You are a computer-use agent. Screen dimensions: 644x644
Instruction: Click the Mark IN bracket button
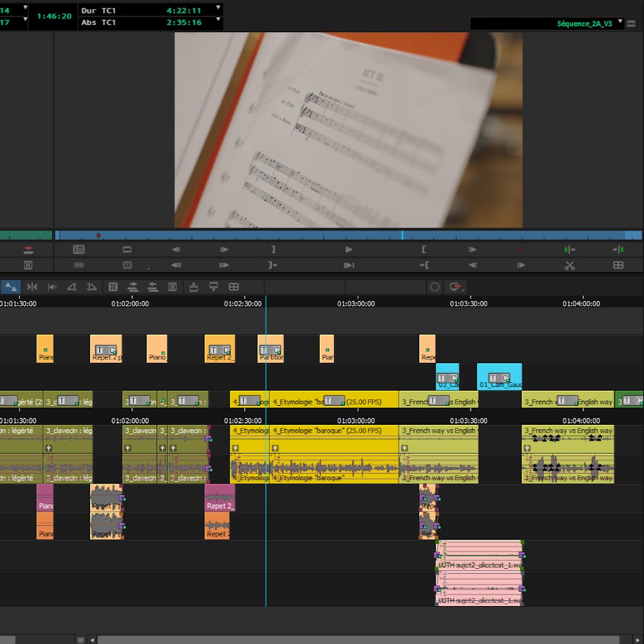[x=424, y=249]
